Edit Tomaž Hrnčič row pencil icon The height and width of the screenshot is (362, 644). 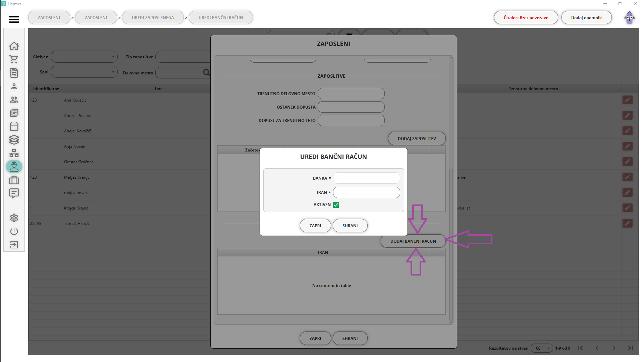point(628,223)
